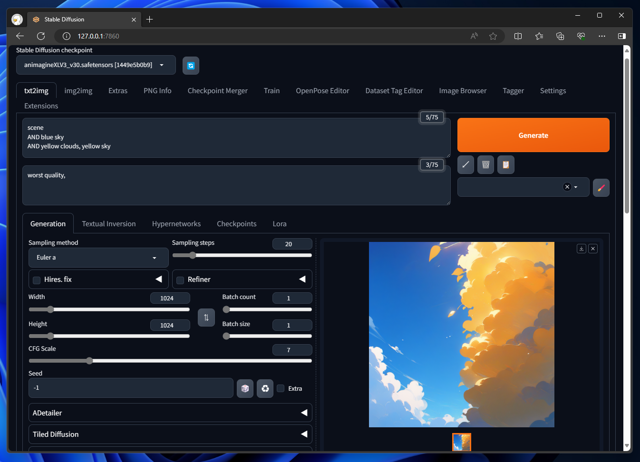Image resolution: width=640 pixels, height=462 pixels.
Task: Click the browser profile avatar
Action: pos(17,19)
